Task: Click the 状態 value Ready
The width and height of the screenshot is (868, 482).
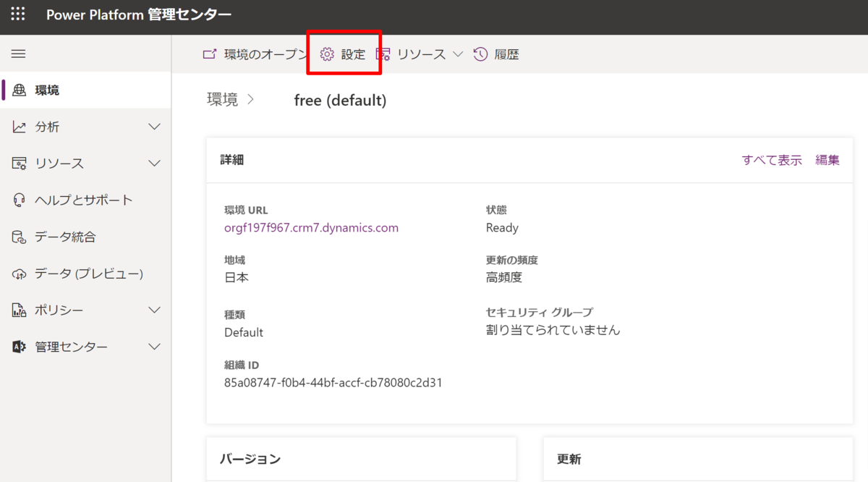Action: [x=502, y=227]
